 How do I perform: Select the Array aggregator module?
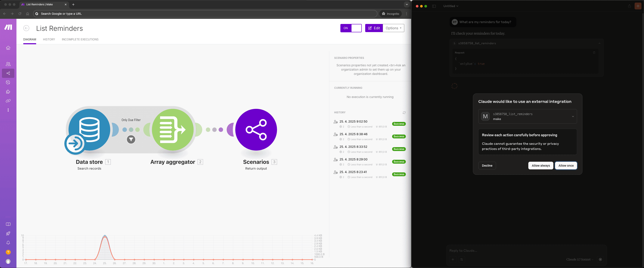173,129
